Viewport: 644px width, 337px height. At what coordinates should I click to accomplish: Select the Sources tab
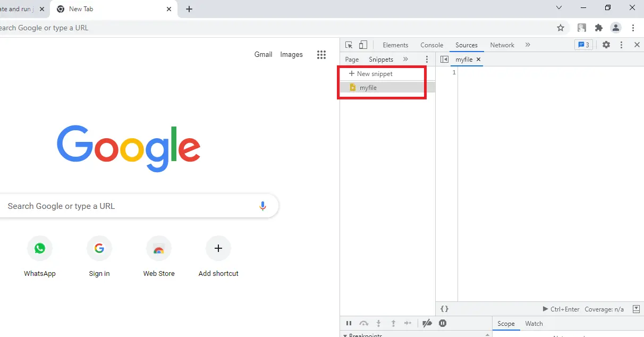467,45
